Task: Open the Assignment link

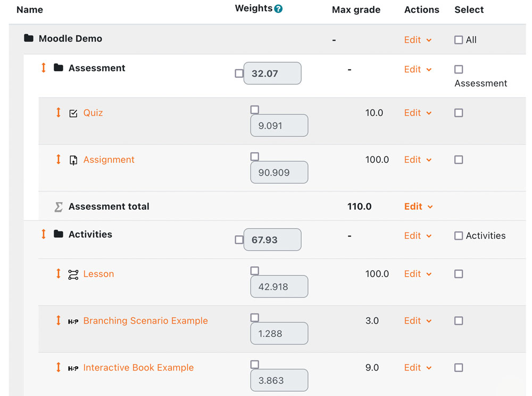Action: click(x=109, y=160)
